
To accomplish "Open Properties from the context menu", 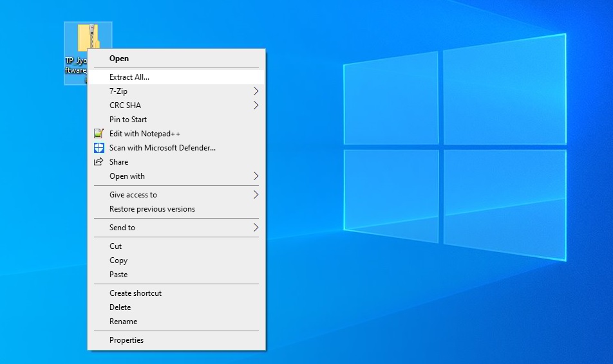I will [126, 340].
